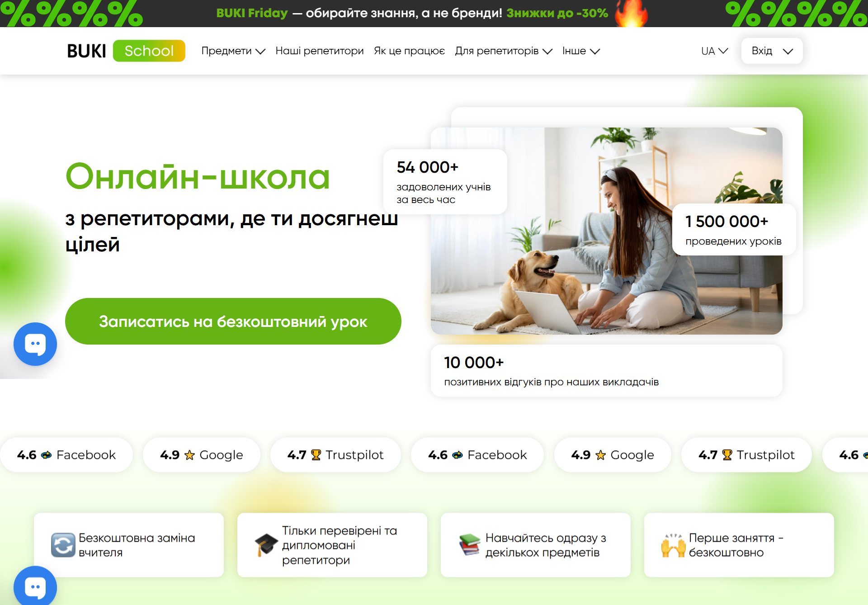Open the Вхід login dropdown
868x605 pixels.
pos(772,51)
